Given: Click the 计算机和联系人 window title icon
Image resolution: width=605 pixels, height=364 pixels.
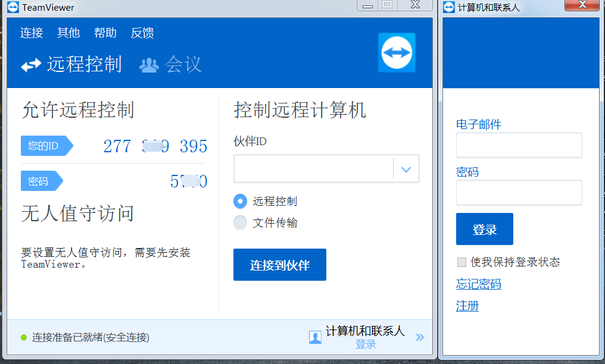Looking at the screenshot, I should [449, 7].
